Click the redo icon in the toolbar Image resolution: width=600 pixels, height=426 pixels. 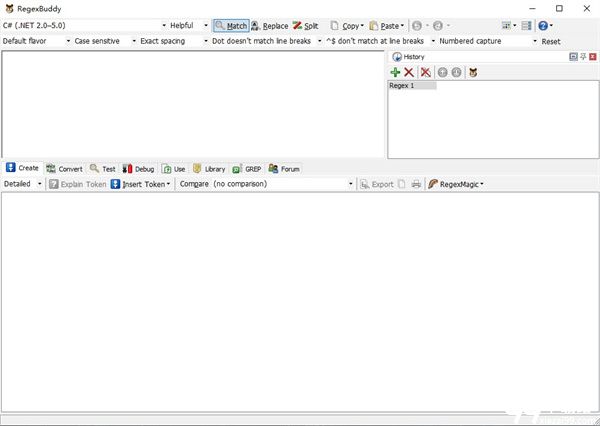(x=438, y=26)
